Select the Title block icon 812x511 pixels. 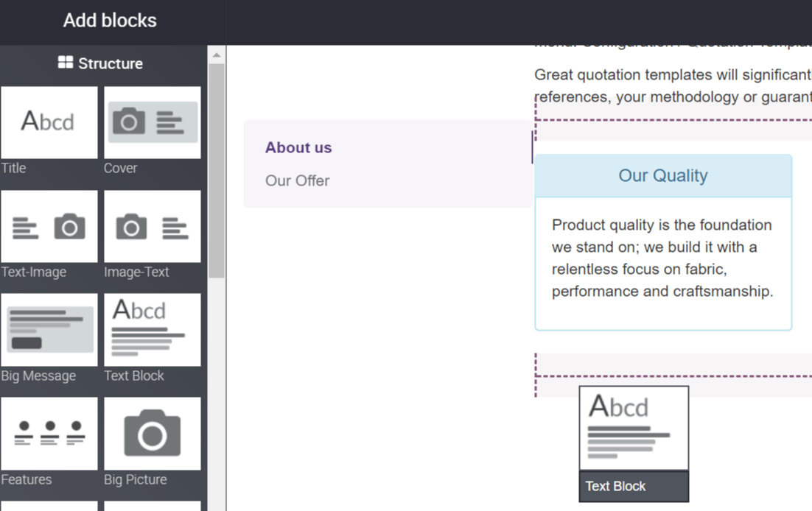click(x=49, y=122)
